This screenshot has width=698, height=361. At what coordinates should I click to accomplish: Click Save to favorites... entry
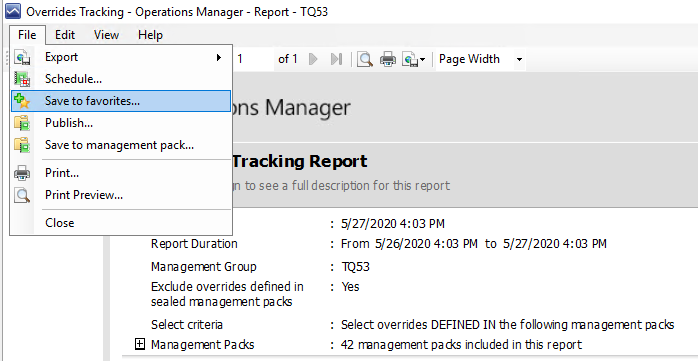(x=121, y=101)
